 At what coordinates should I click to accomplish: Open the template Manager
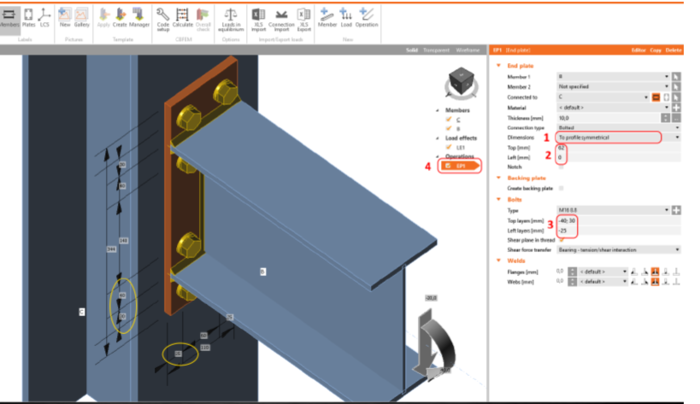(139, 18)
